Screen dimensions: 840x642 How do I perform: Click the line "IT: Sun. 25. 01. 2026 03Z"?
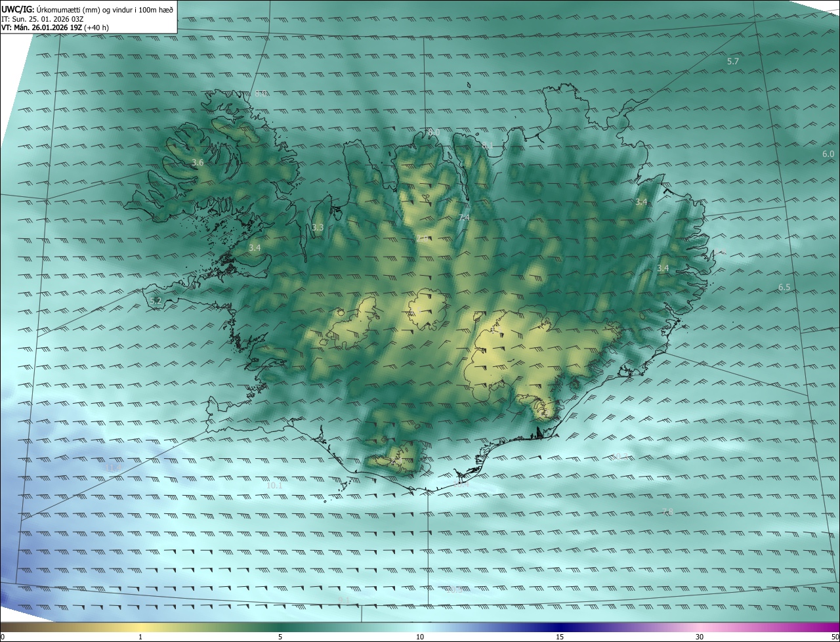pos(42,18)
